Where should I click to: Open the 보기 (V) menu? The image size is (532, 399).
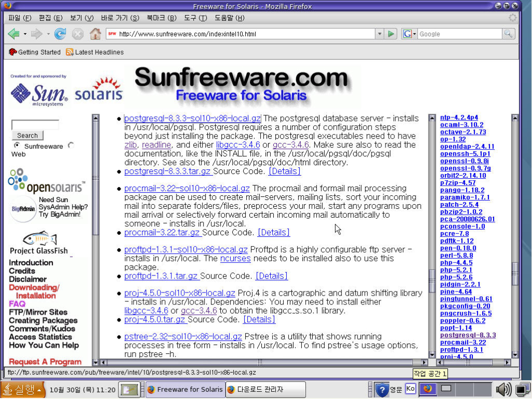pyautogui.click(x=82, y=18)
